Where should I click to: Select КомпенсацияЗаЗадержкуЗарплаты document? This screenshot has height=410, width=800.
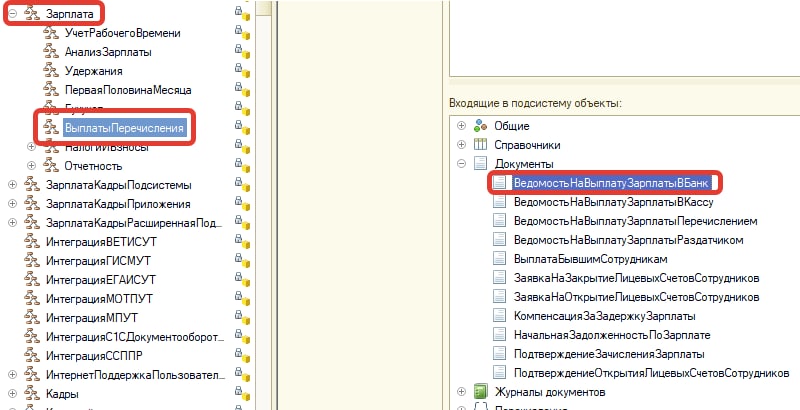(x=605, y=316)
